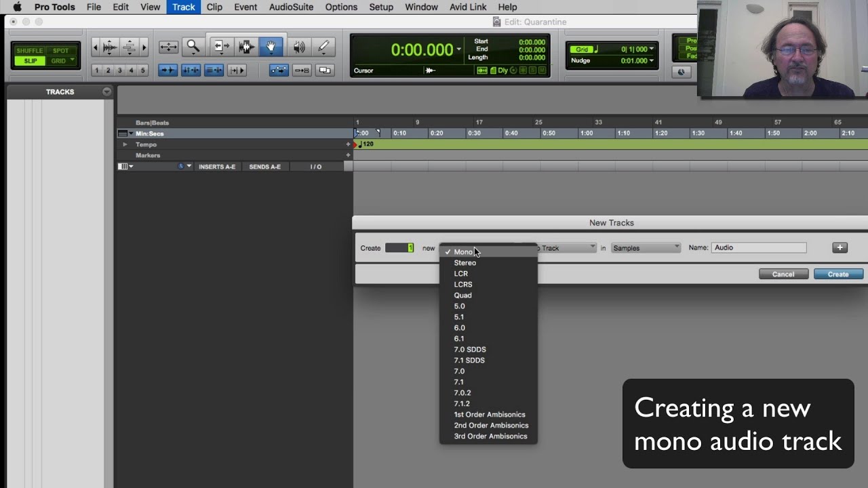Open the linearity display mode clock dropdown
This screenshot has height=488, width=868.
click(x=184, y=167)
